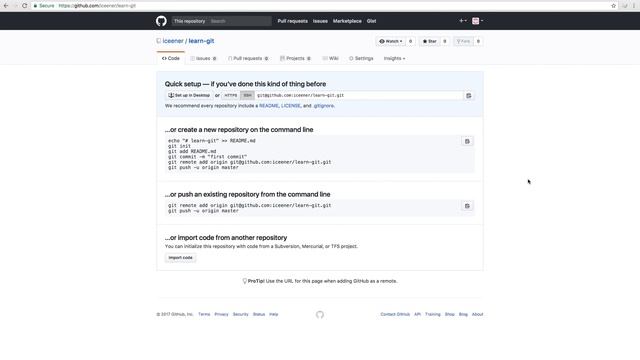Image resolution: width=640 pixels, height=360 pixels.
Task: Open the Help footer link
Action: click(x=274, y=314)
